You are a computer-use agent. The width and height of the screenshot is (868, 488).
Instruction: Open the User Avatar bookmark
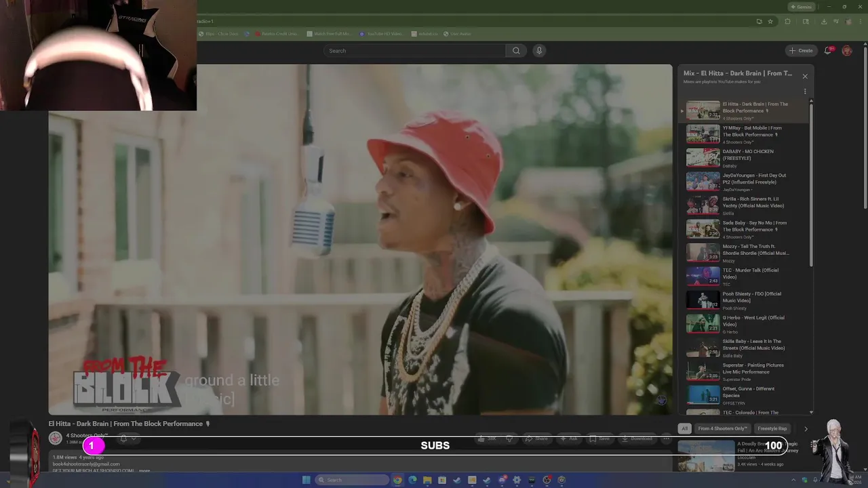(x=457, y=34)
